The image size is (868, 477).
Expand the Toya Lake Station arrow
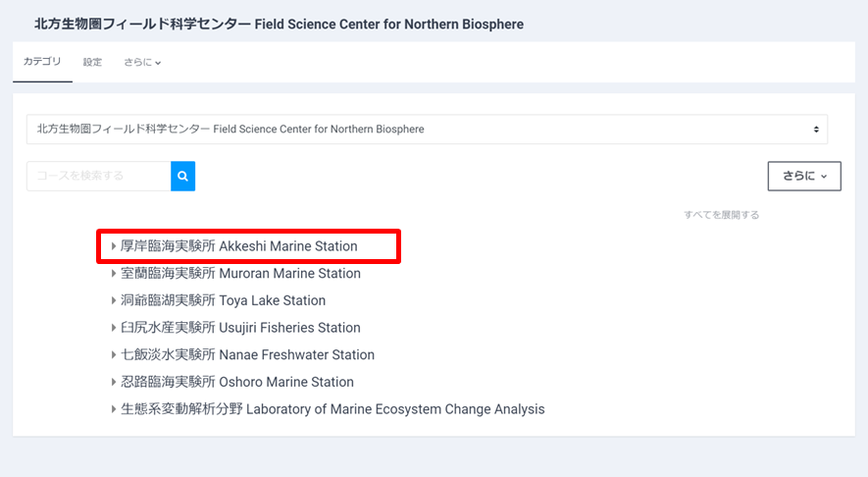click(114, 300)
